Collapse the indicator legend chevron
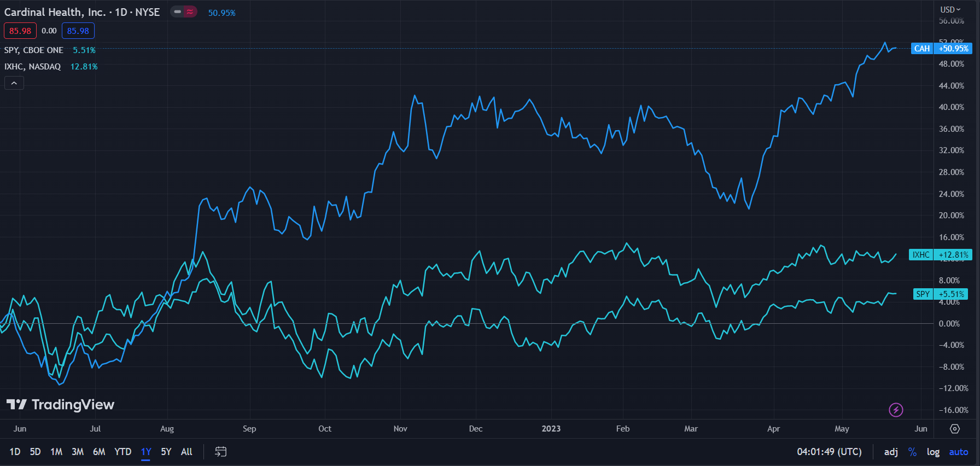Screen dimensions: 980x466 pos(14,83)
